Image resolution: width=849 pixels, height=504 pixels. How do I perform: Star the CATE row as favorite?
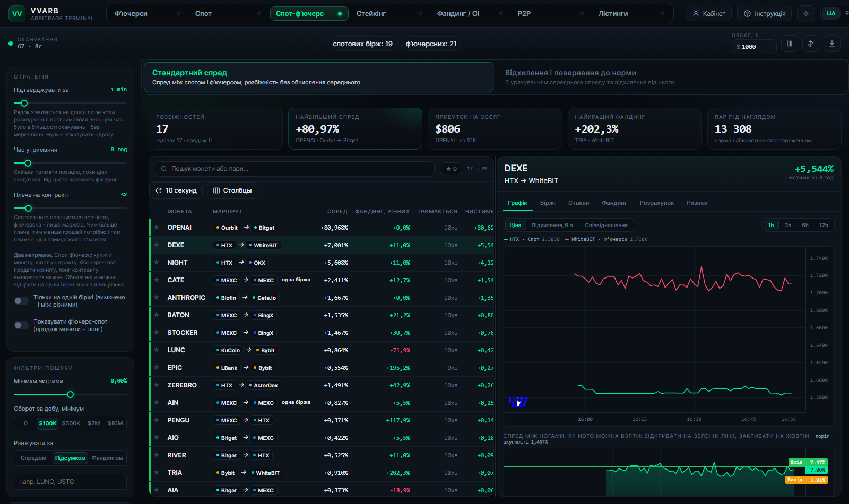point(157,280)
